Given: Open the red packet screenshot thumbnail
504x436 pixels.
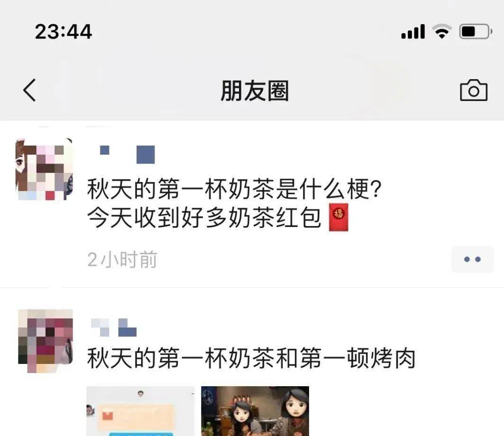Looking at the screenshot, I should pos(140,411).
